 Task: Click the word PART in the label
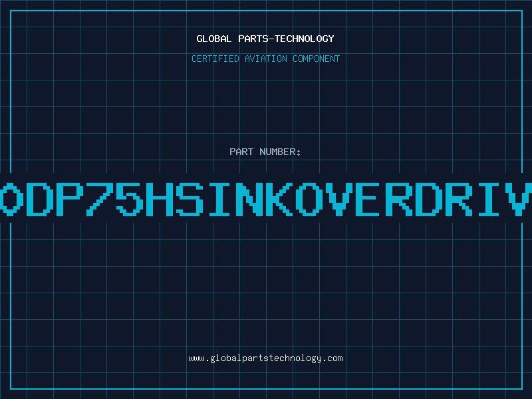click(241, 152)
